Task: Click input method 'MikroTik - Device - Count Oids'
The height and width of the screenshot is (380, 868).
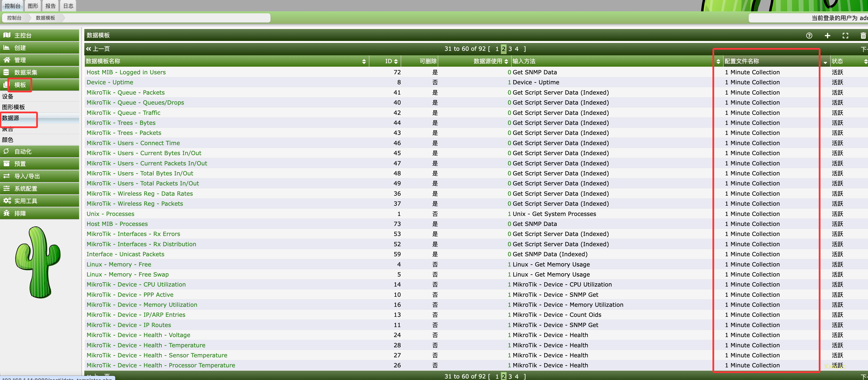Action: pos(557,315)
